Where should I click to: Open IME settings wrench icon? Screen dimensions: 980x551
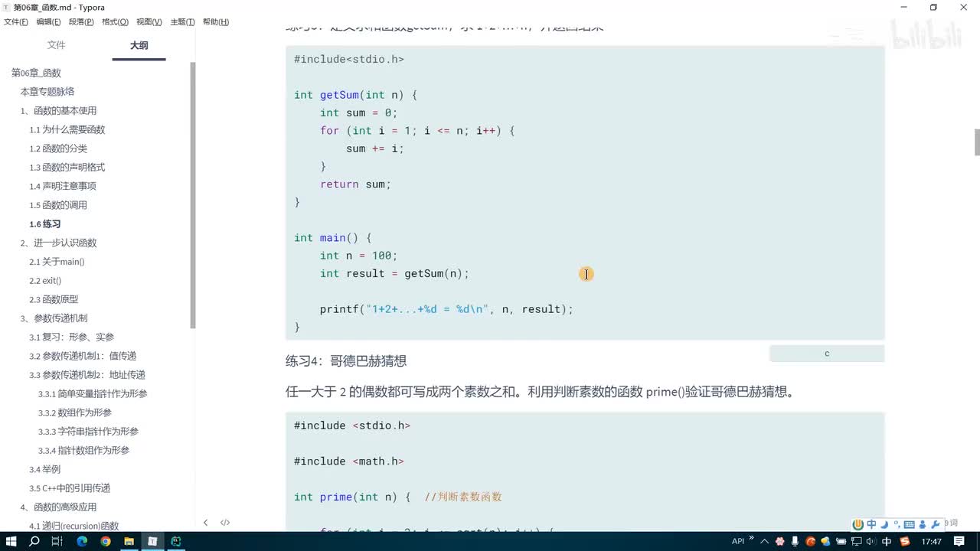tap(935, 524)
